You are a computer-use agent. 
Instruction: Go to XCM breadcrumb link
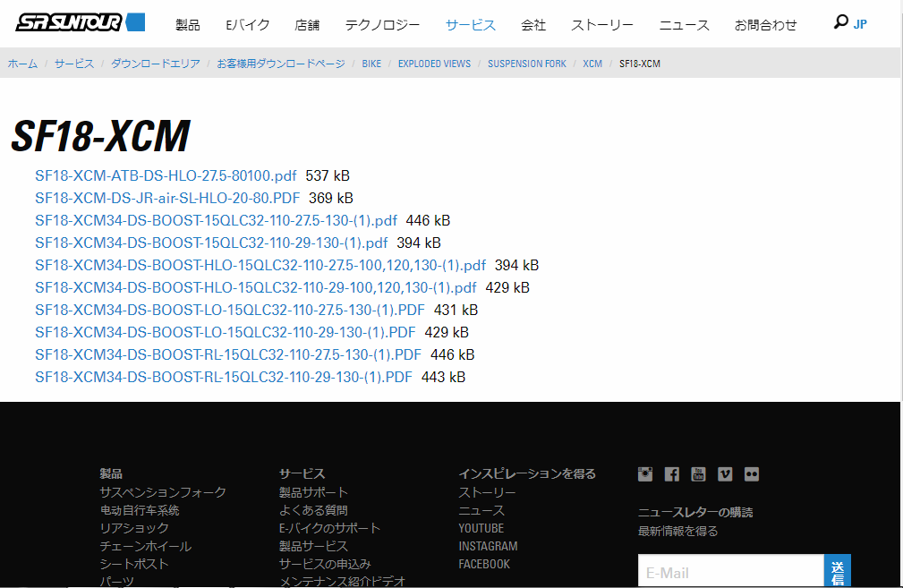click(x=592, y=64)
